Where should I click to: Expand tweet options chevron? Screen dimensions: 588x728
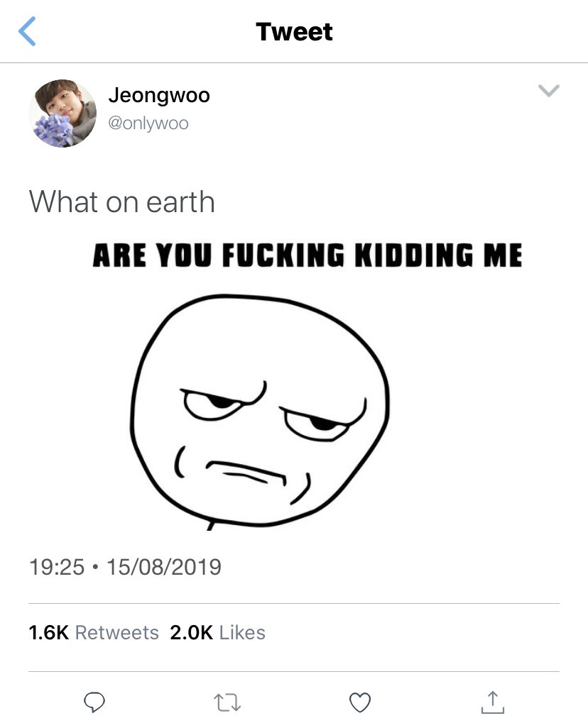[x=548, y=90]
